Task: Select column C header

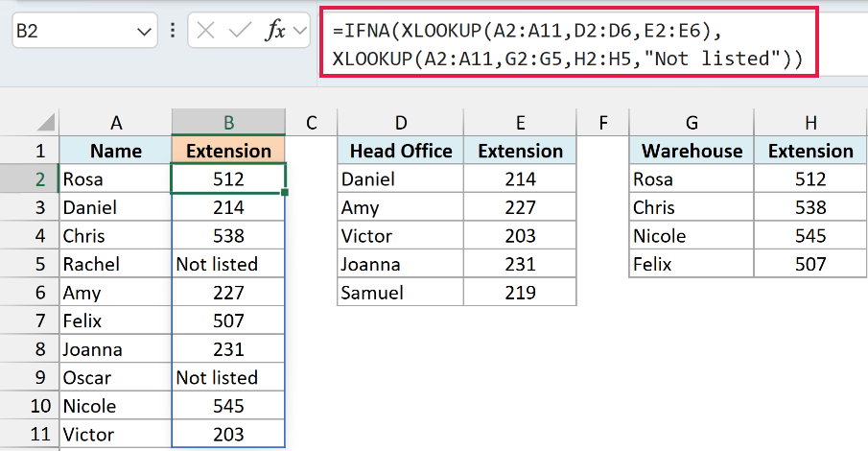Action: [x=311, y=123]
